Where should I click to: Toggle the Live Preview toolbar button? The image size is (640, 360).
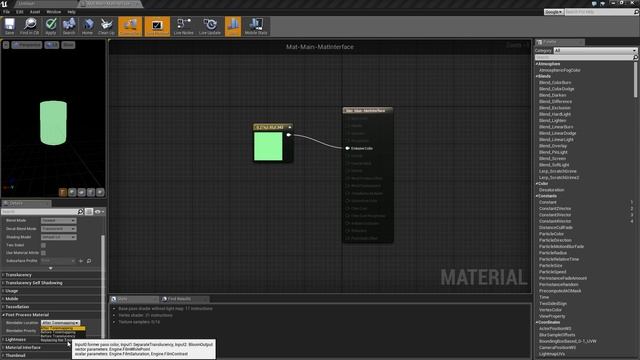click(157, 26)
